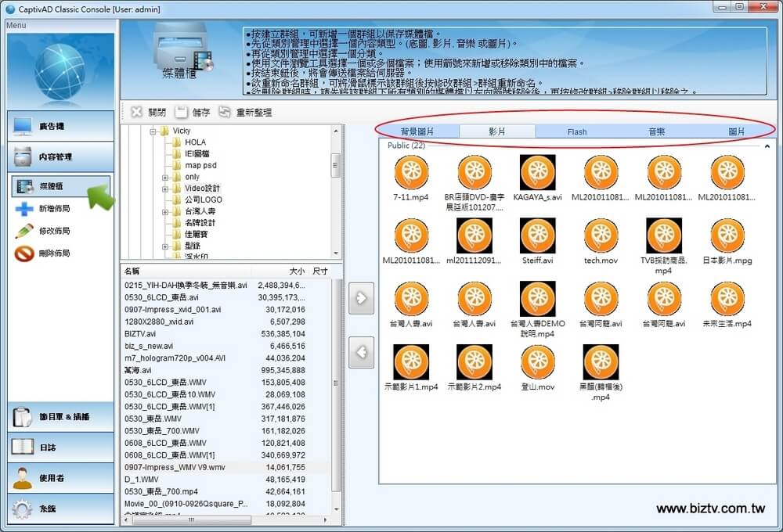Image resolution: width=783 pixels, height=532 pixels.
Task: Click the right arrow add-to-category button
Action: [x=361, y=298]
